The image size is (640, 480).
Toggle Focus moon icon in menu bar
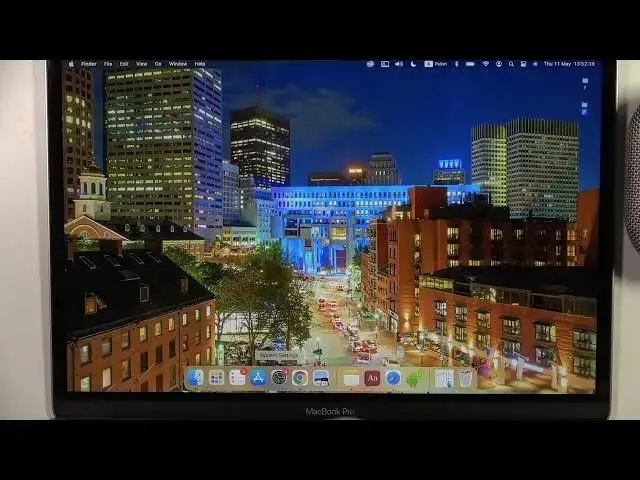(x=413, y=64)
